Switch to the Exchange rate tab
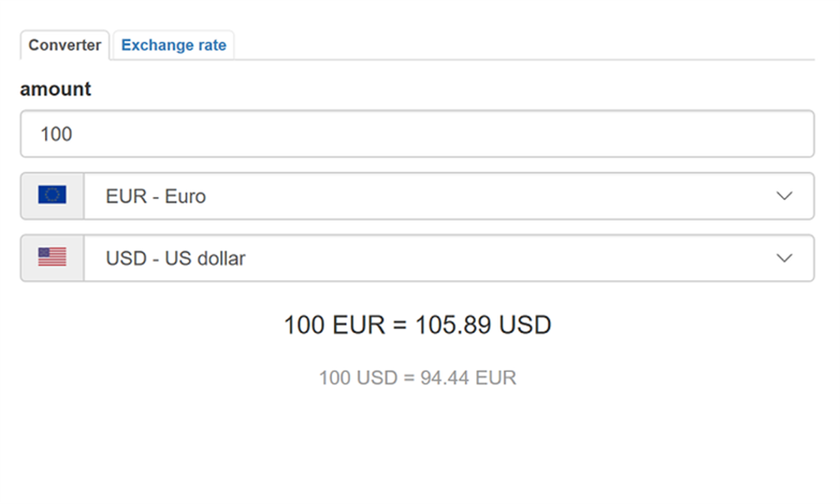The width and height of the screenshot is (840, 504). [x=174, y=45]
